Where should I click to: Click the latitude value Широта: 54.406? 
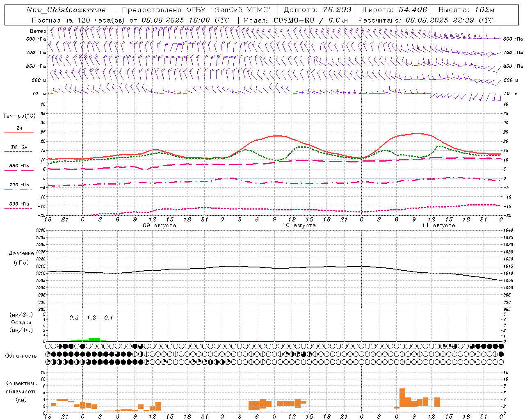click(x=395, y=10)
